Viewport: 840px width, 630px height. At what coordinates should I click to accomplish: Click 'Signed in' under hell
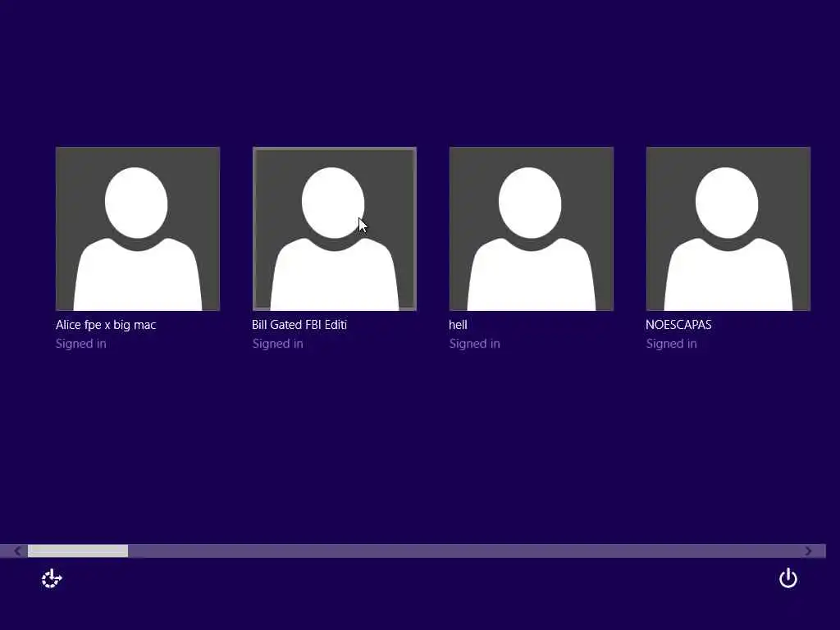point(475,344)
